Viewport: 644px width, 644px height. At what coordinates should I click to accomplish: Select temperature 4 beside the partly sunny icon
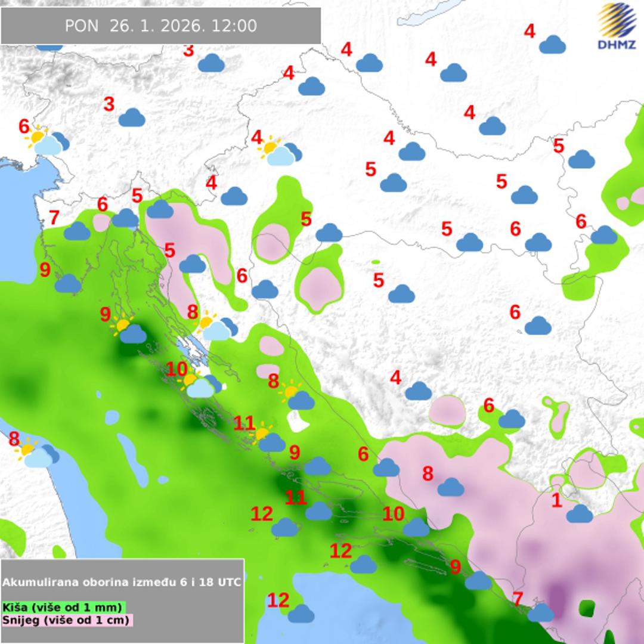[x=256, y=138]
